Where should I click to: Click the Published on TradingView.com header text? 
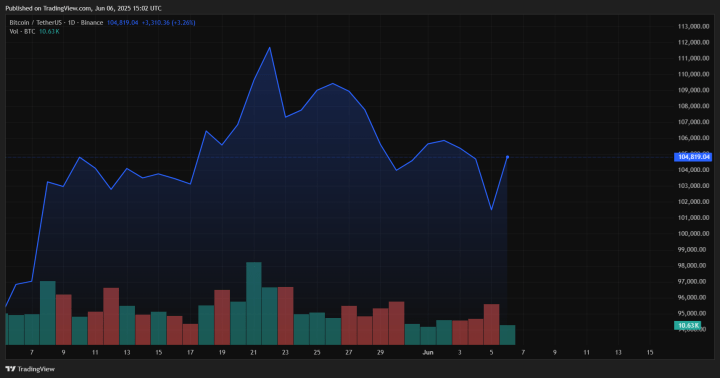[83, 8]
